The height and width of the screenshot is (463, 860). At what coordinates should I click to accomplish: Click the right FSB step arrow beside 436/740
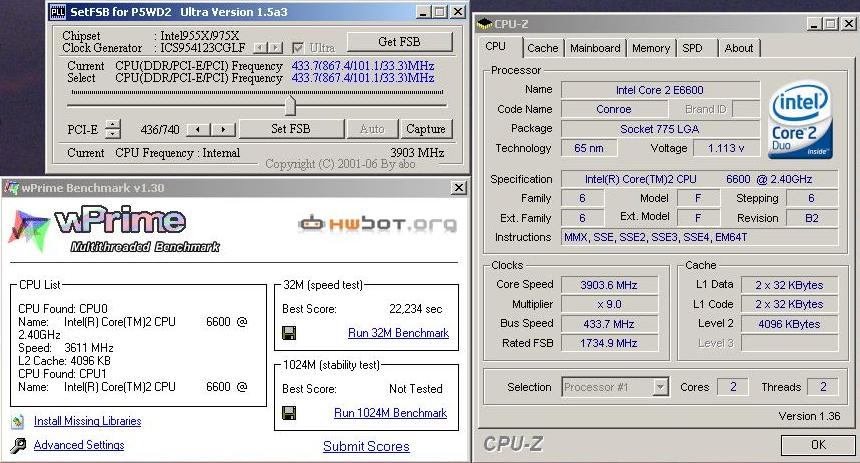(223, 129)
